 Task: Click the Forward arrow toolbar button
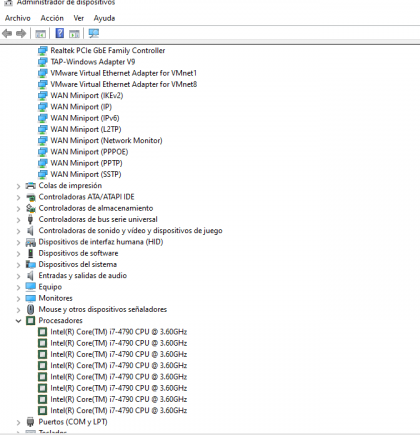(21, 33)
